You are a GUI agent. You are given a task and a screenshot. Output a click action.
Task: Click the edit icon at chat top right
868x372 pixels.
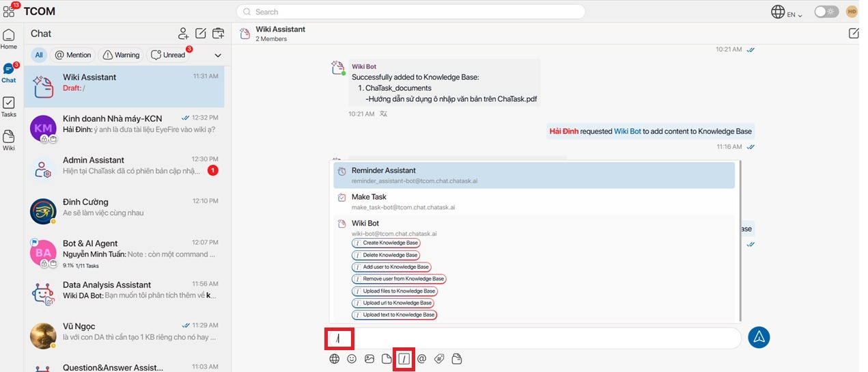pos(854,34)
